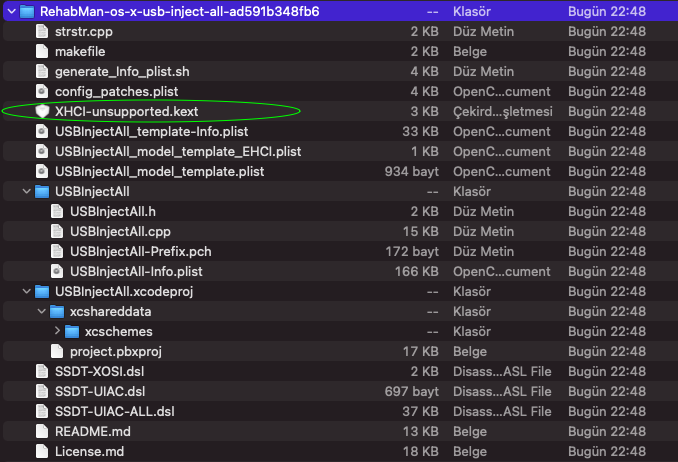The image size is (678, 462).
Task: Click the SSDT-XOSI.dsl file icon
Action: (41, 371)
